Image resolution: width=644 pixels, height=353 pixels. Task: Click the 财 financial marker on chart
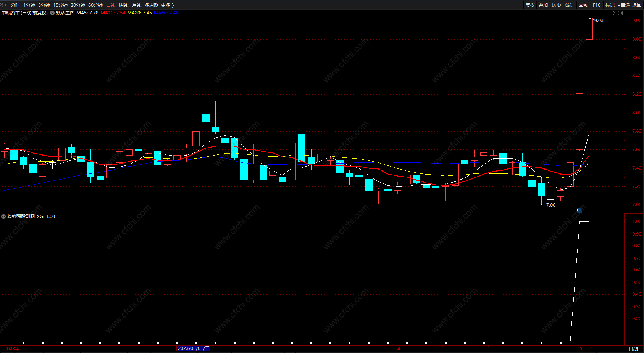(579, 210)
